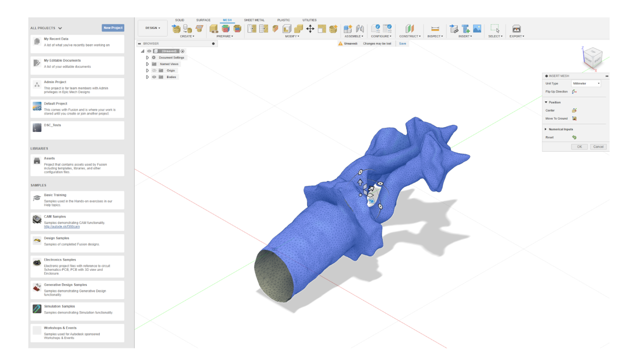Screen dimensions: 635x364
Task: Click the Move To Ground icon
Action: point(574,118)
